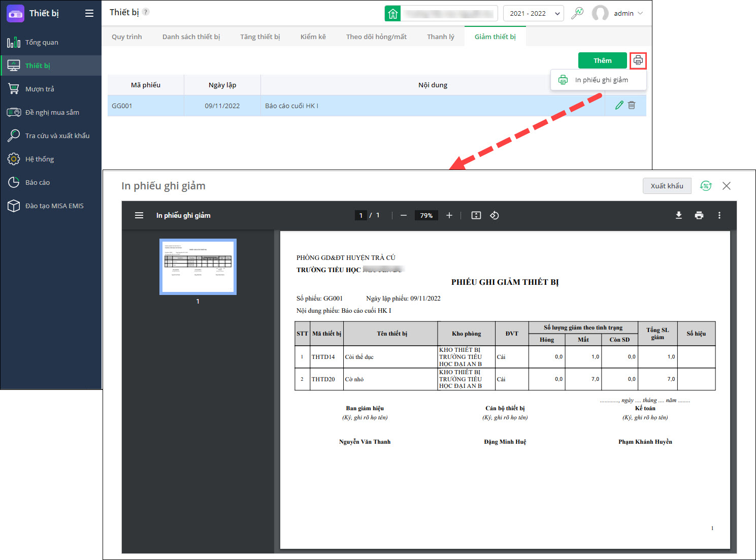Screen dimensions: 756x560
Task: Click THTD14 code in PDF table
Action: coord(323,357)
